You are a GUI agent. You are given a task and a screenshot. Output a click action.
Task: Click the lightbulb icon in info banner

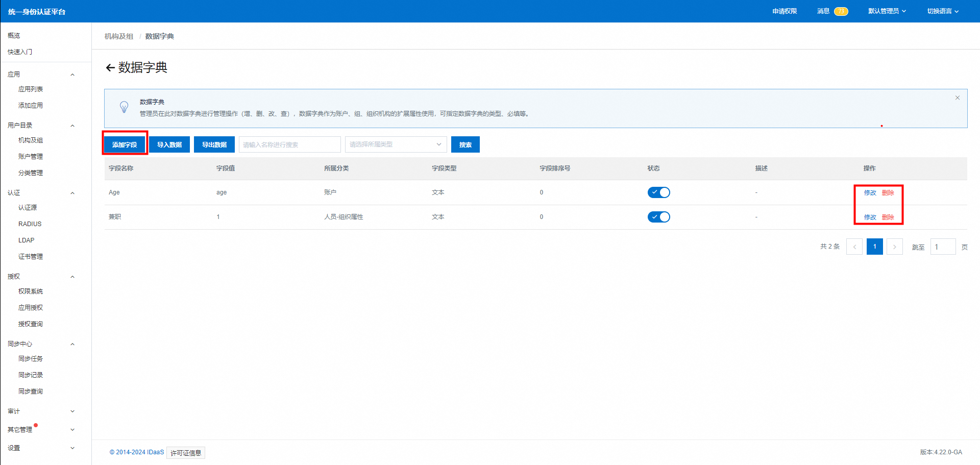coord(124,107)
